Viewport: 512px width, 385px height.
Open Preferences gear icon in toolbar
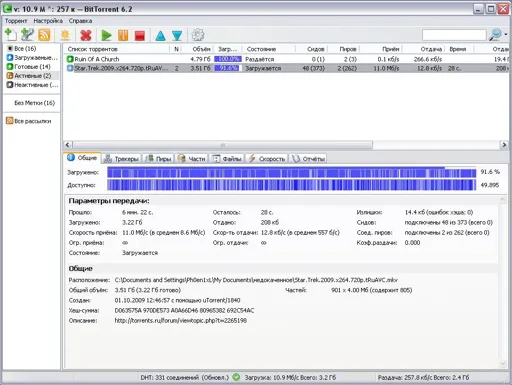pyautogui.click(x=198, y=35)
